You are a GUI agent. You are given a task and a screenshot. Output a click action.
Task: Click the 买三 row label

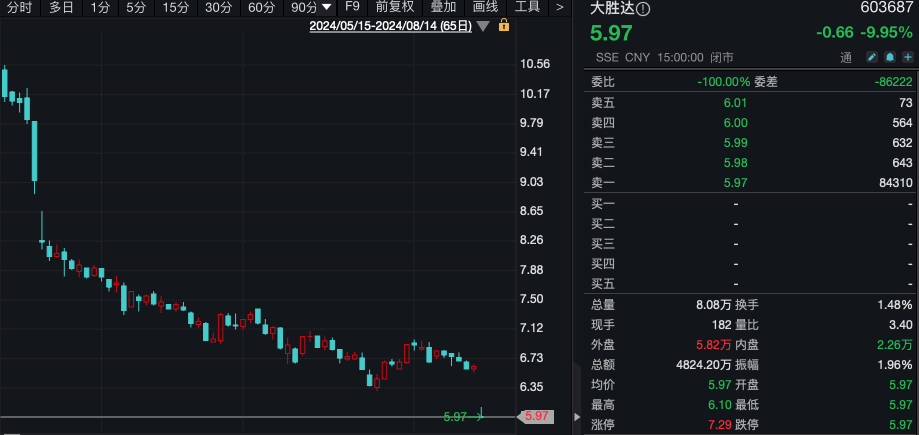(x=603, y=243)
